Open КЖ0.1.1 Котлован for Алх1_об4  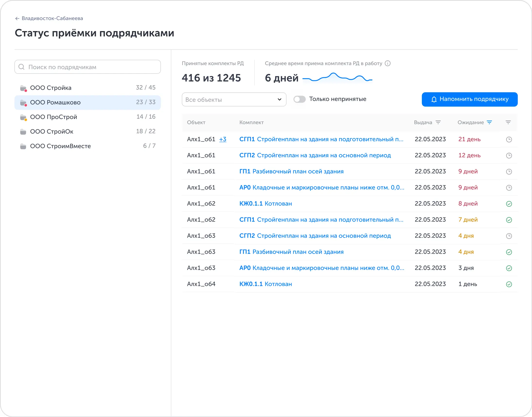(265, 284)
